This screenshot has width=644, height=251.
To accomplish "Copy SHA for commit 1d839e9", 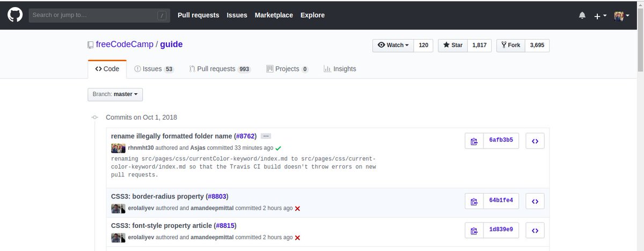I will [474, 230].
